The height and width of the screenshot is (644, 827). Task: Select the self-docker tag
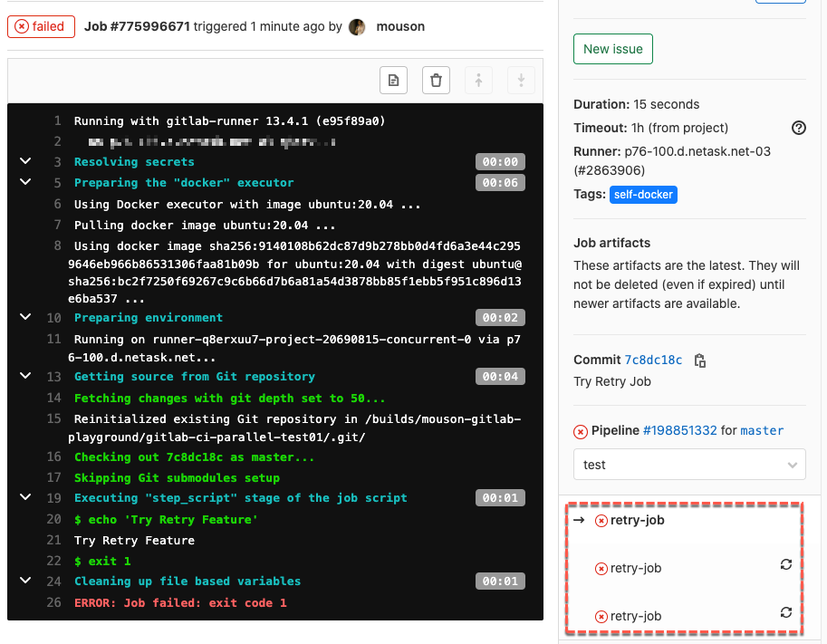pyautogui.click(x=643, y=195)
